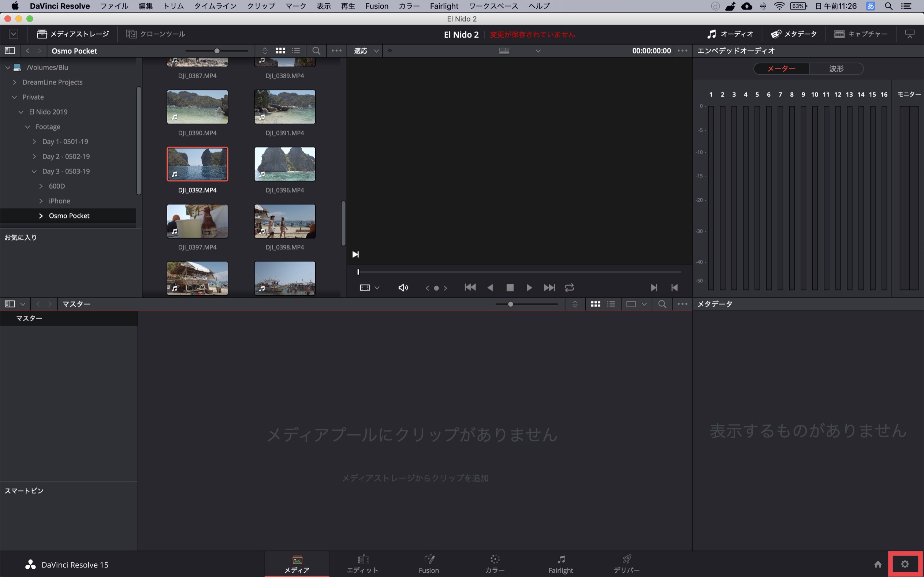
Task: Open the viewer fit zoom dropdown
Action: (366, 51)
